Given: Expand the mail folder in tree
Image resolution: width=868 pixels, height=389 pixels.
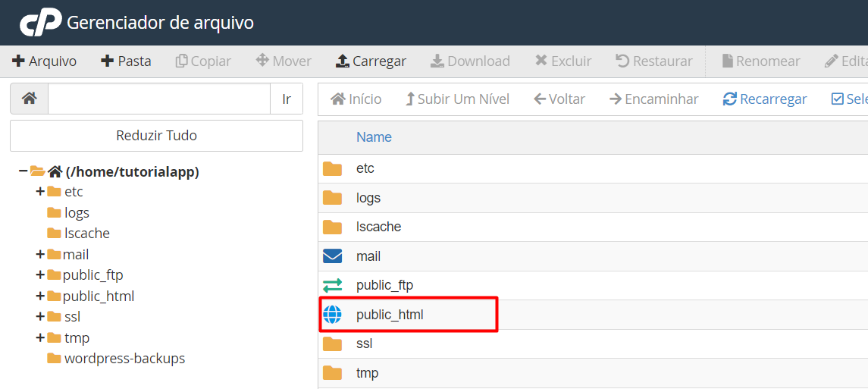Looking at the screenshot, I should [40, 255].
